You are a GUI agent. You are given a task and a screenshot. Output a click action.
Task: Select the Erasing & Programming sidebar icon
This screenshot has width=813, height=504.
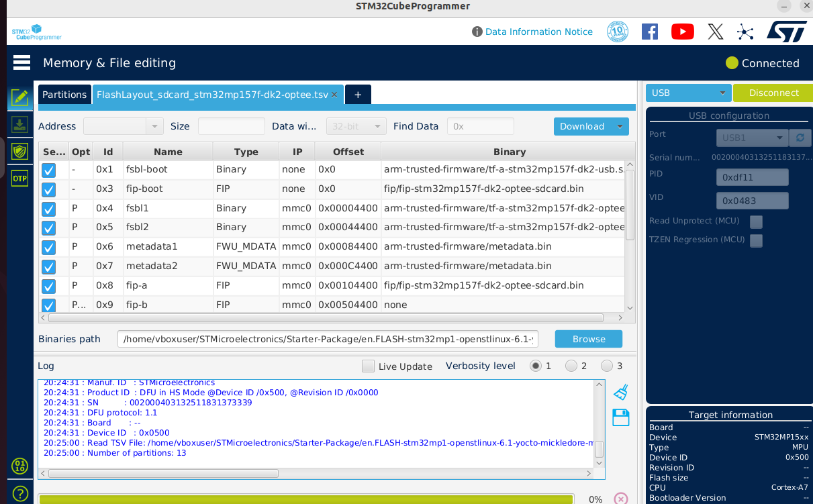coord(20,125)
